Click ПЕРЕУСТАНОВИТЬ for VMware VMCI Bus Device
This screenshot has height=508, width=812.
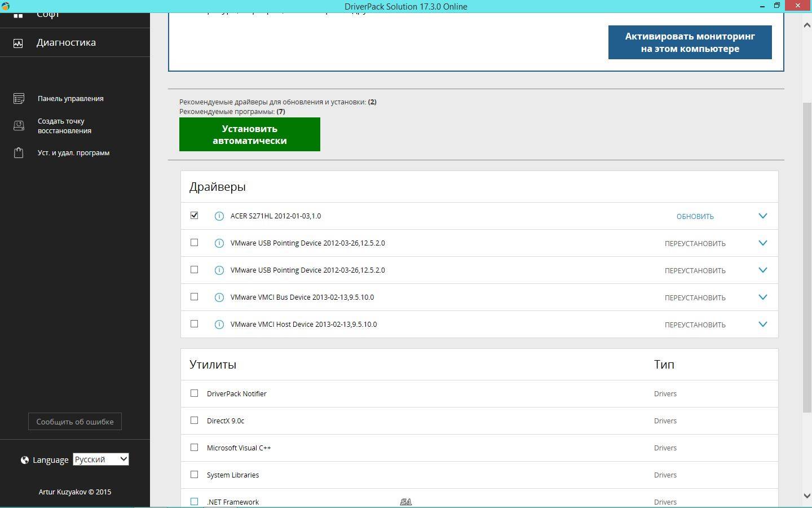[x=695, y=298]
